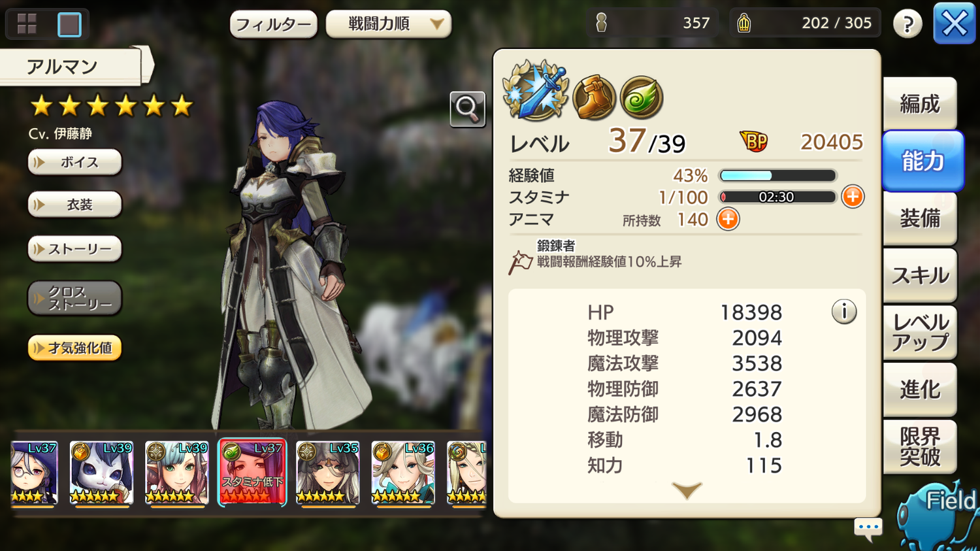The width and height of the screenshot is (980, 551).
Task: Add Anima using the plus icon
Action: click(x=728, y=219)
